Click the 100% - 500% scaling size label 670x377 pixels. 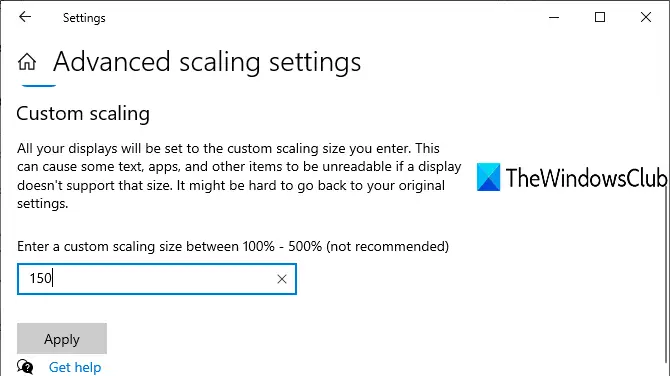[233, 247]
